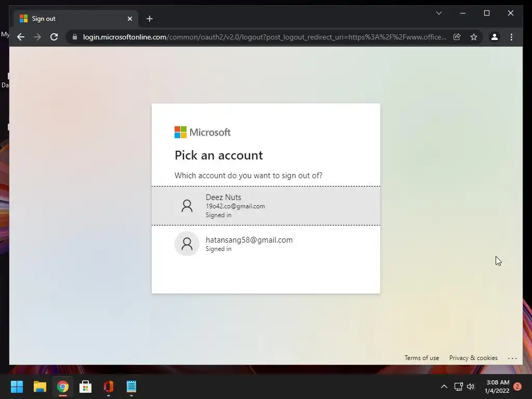View site security lock info
Image resolution: width=532 pixels, height=399 pixels.
coord(75,37)
